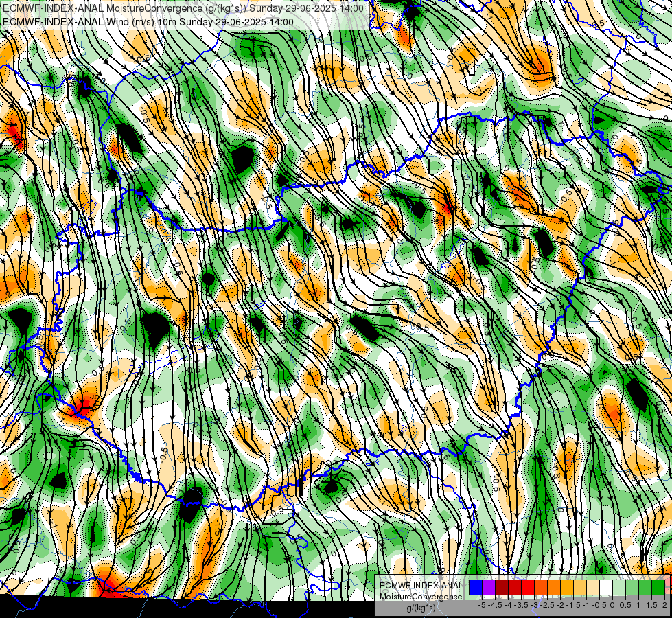Pick the dark green swatch between 1.5 and 2
The height and width of the screenshot is (618, 672).
658,587
